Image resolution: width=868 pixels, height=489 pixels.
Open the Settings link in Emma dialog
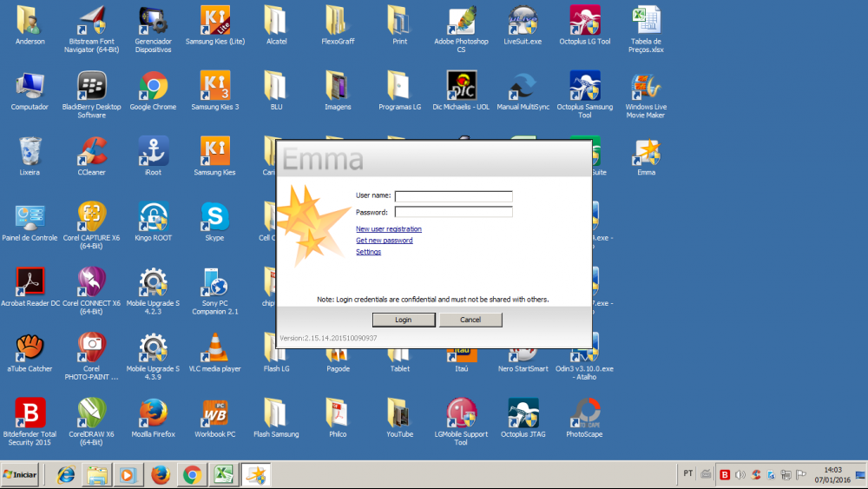368,252
